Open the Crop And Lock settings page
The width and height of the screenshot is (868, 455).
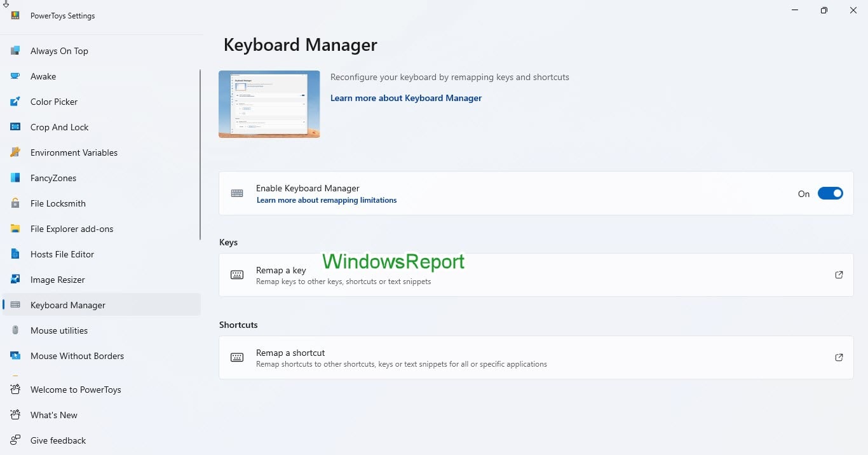(x=102, y=127)
